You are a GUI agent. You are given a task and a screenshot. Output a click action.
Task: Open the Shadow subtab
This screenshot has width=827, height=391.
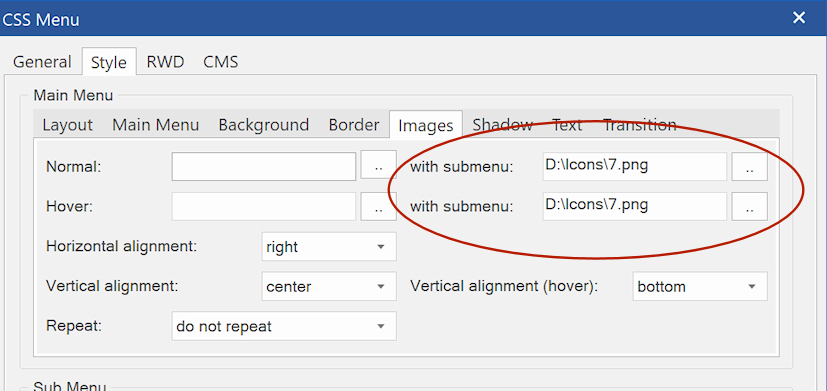[x=502, y=125]
